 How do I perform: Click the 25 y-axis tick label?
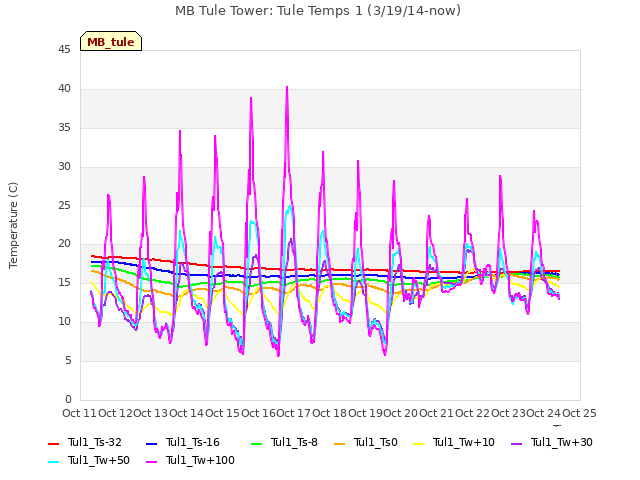tap(64, 205)
